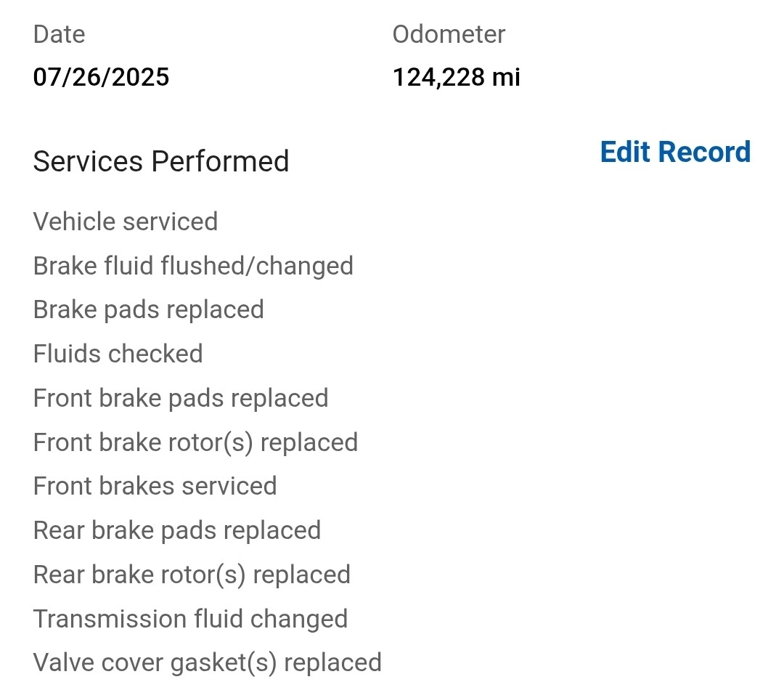The image size is (784, 698).
Task: Click the Vehicle serviced entry
Action: coord(125,222)
